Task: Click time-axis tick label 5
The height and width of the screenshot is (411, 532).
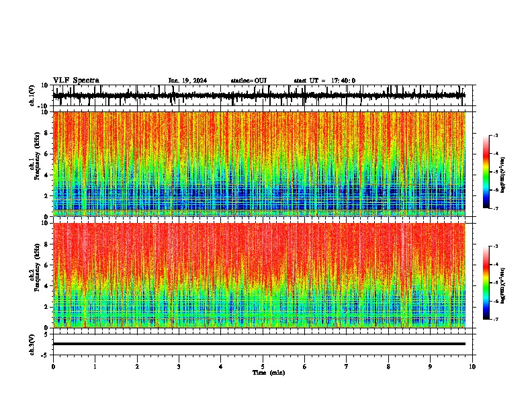Action: pos(263,367)
